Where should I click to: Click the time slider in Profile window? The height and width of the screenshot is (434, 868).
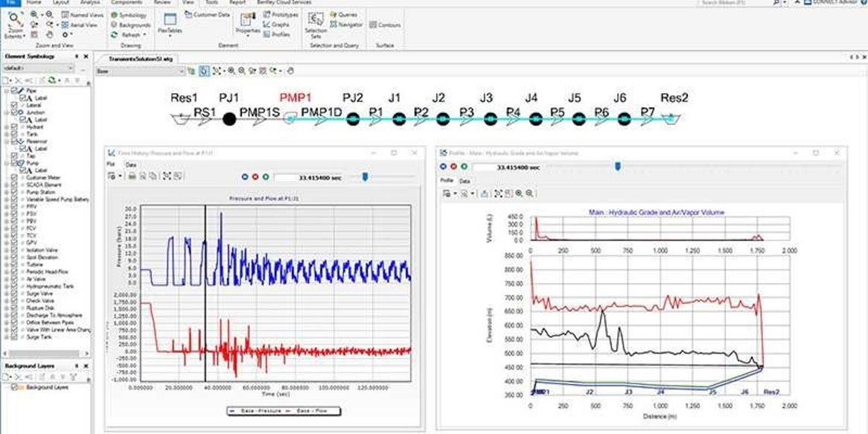[617, 166]
